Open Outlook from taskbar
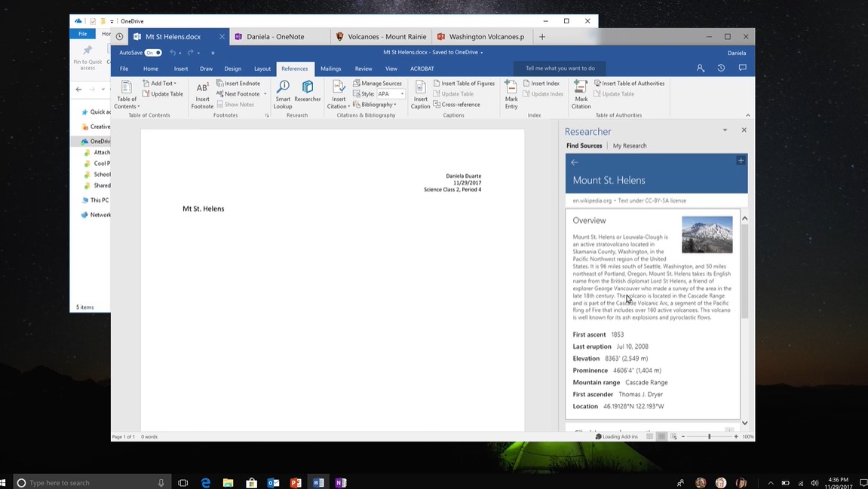 click(x=274, y=482)
